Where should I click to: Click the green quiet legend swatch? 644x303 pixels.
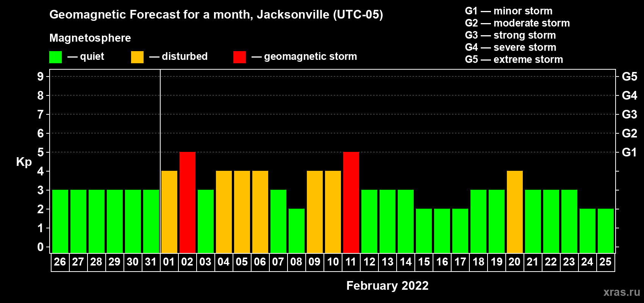(x=55, y=57)
